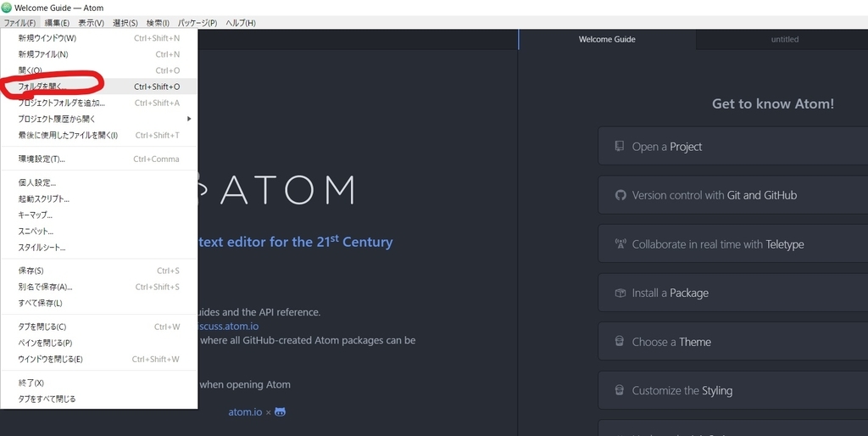Open the atom.io link
Viewport: 868px width, 436px height.
coord(245,411)
